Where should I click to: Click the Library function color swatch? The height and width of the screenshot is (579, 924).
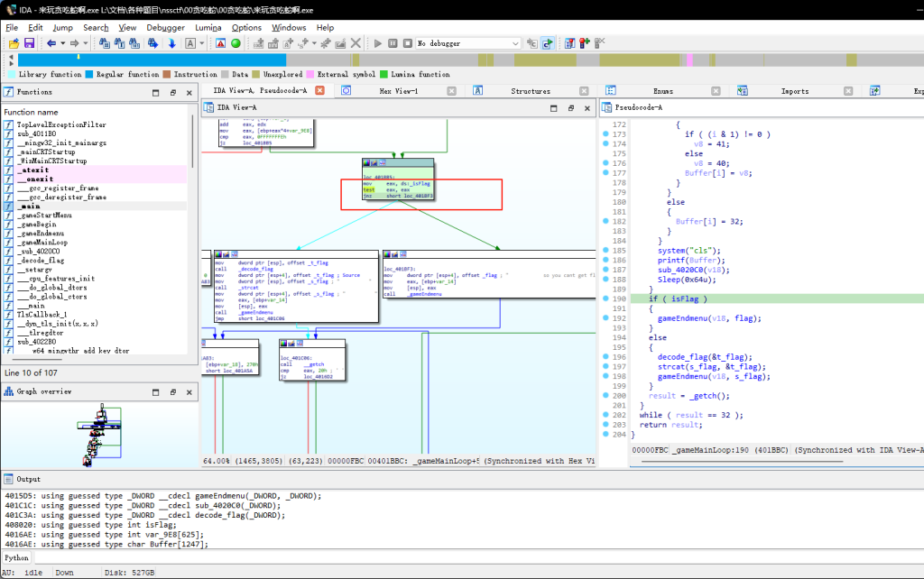coord(11,74)
